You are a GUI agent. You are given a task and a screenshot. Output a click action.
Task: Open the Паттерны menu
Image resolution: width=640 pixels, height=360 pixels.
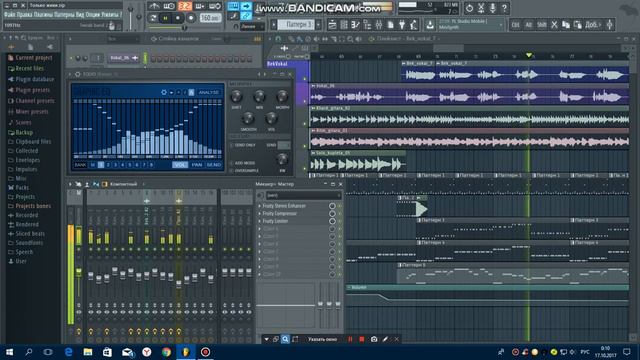63,15
